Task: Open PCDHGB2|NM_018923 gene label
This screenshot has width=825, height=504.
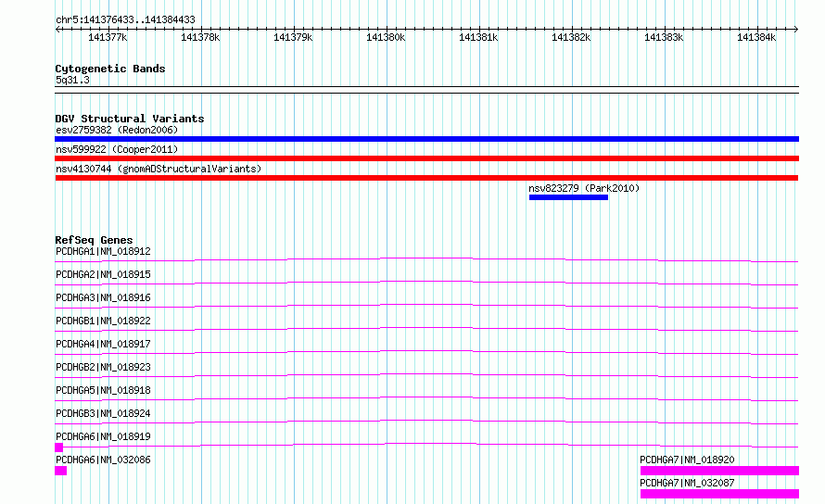Action: [x=103, y=367]
